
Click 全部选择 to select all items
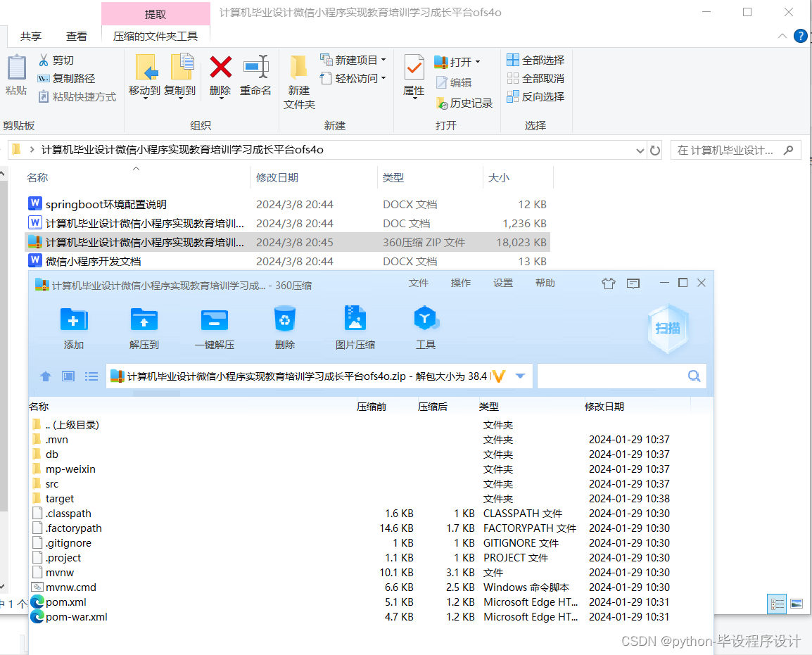535,60
